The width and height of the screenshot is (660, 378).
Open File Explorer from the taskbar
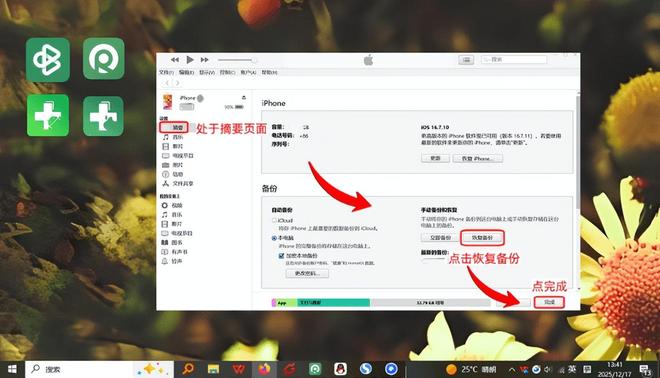click(x=214, y=369)
